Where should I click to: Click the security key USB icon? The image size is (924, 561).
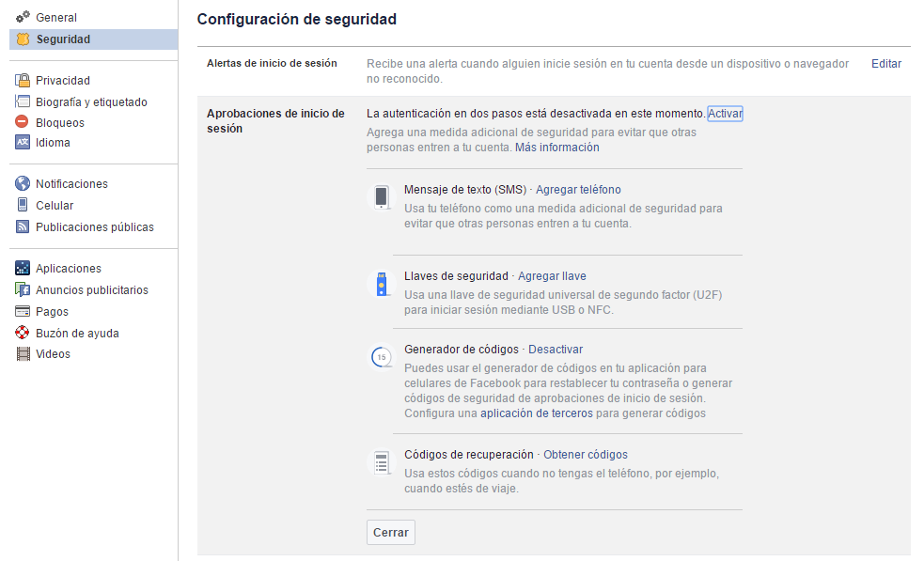[382, 284]
